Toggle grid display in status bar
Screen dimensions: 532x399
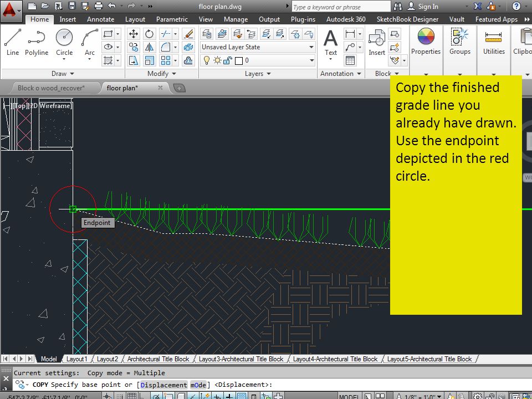click(x=132, y=396)
